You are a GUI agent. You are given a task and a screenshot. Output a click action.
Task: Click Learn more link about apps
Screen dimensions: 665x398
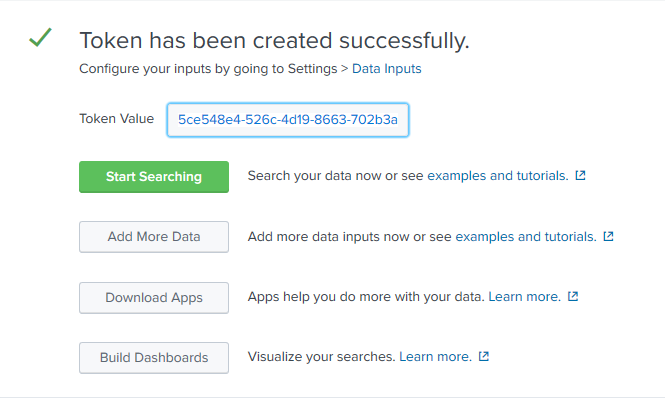(x=525, y=297)
